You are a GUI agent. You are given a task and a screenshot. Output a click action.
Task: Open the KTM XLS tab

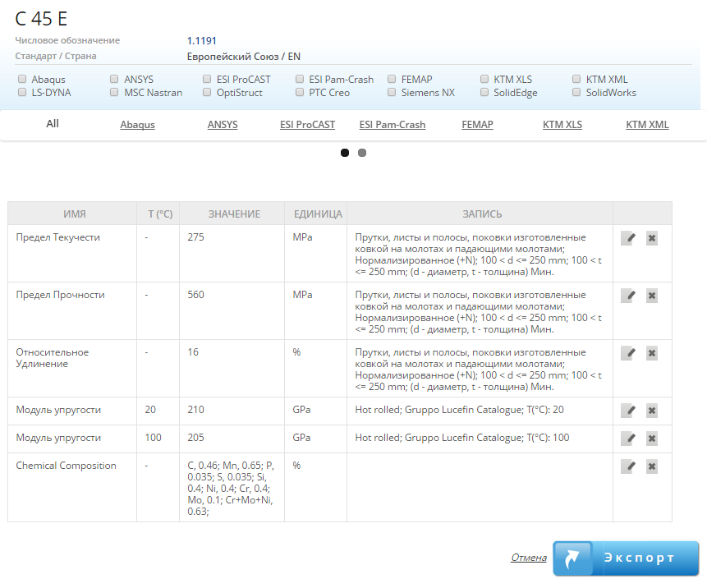562,125
